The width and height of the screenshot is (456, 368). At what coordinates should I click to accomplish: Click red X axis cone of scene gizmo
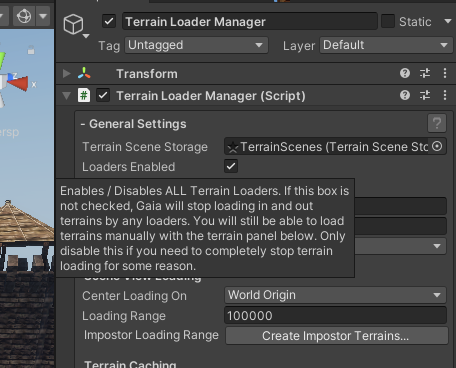(x=19, y=83)
